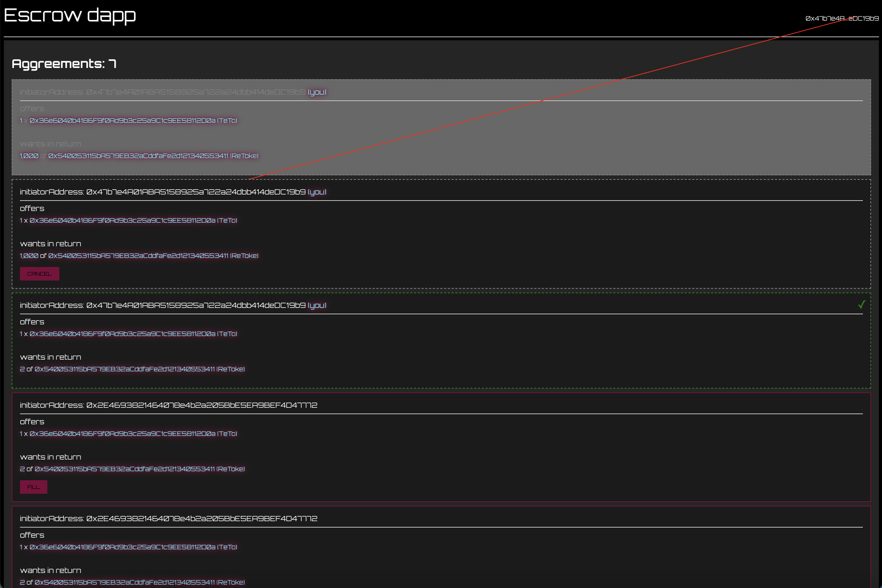
Task: Open ReToke link in the partially visible last agreement
Action: point(139,582)
